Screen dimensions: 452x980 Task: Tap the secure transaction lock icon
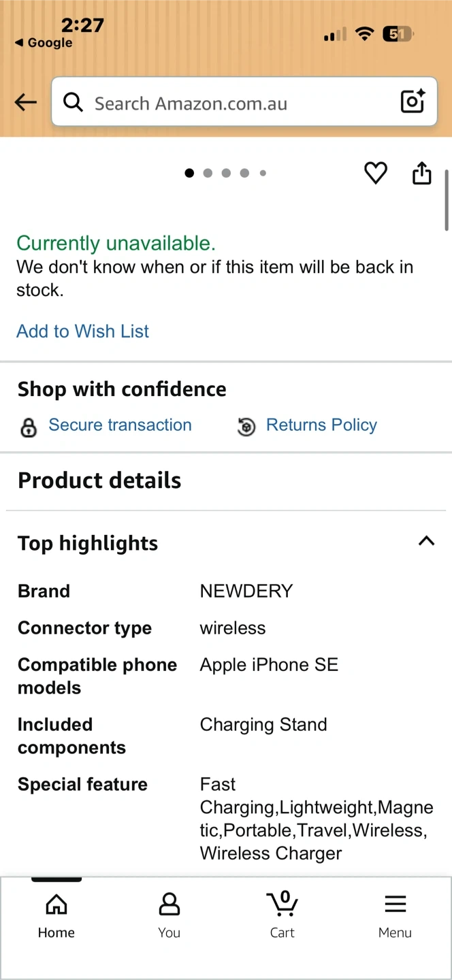[29, 427]
